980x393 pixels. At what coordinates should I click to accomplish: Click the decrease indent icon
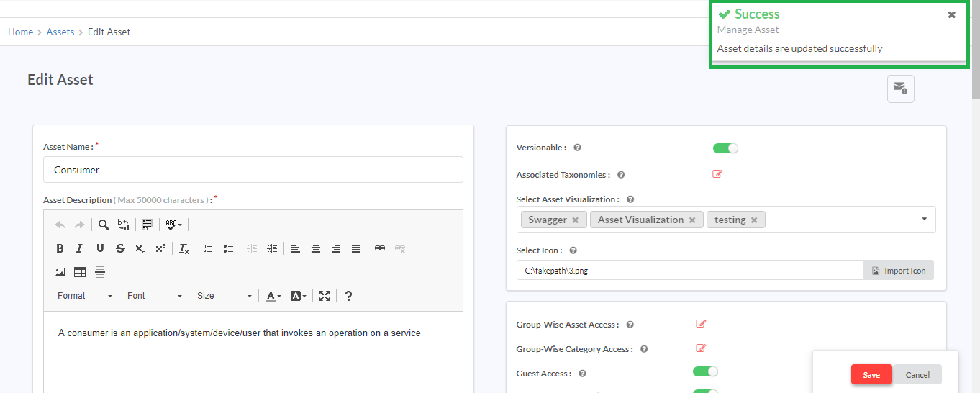point(252,248)
